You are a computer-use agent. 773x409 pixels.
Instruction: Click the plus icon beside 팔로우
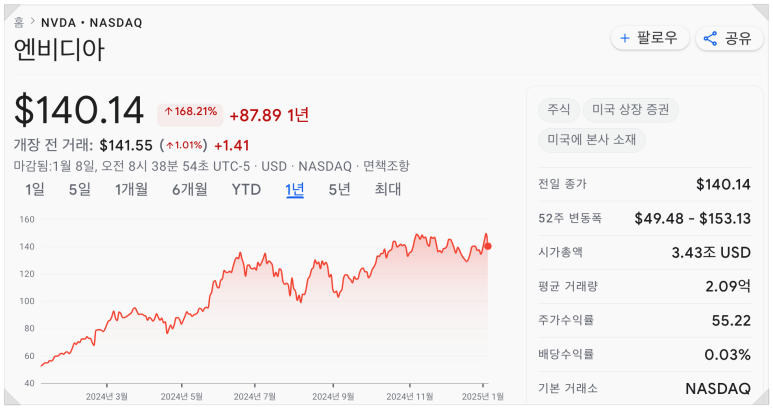[x=625, y=38]
